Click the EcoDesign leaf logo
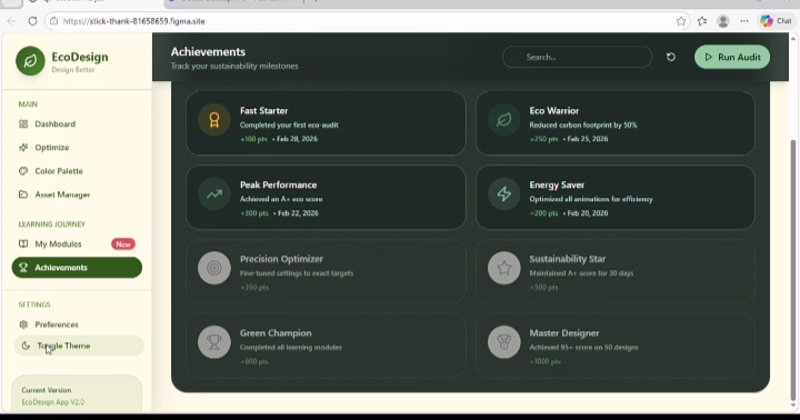Image resolution: width=800 pixels, height=420 pixels. coord(30,61)
